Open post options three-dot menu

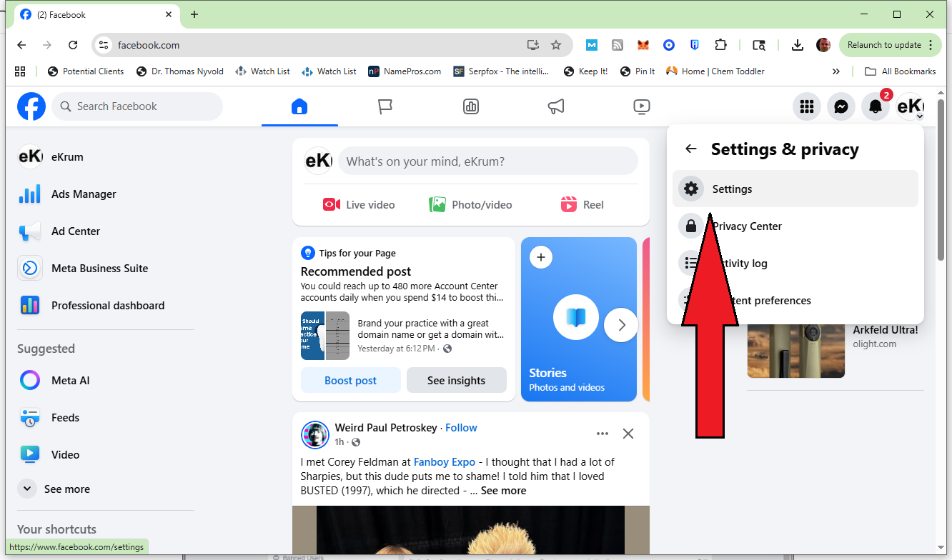(x=602, y=434)
